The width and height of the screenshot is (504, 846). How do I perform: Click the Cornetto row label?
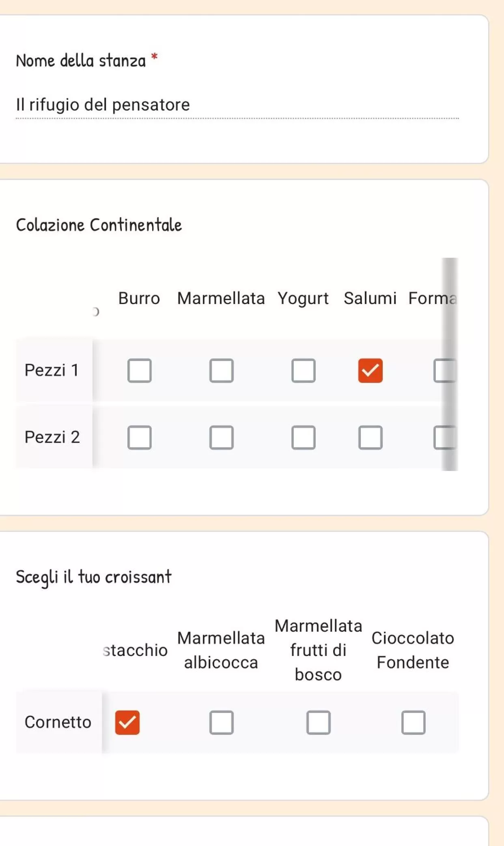point(58,722)
